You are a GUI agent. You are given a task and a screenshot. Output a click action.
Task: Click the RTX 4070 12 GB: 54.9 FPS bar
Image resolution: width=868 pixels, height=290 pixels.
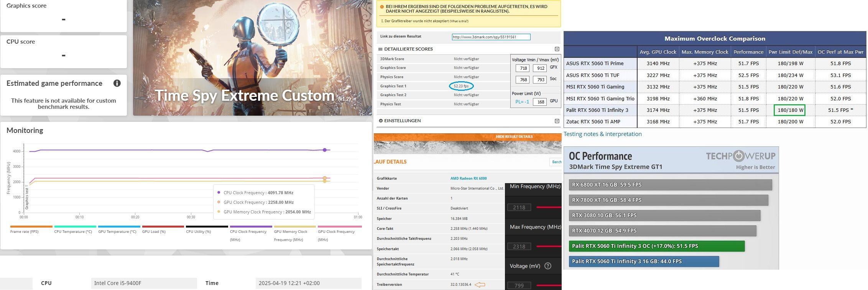tap(663, 231)
